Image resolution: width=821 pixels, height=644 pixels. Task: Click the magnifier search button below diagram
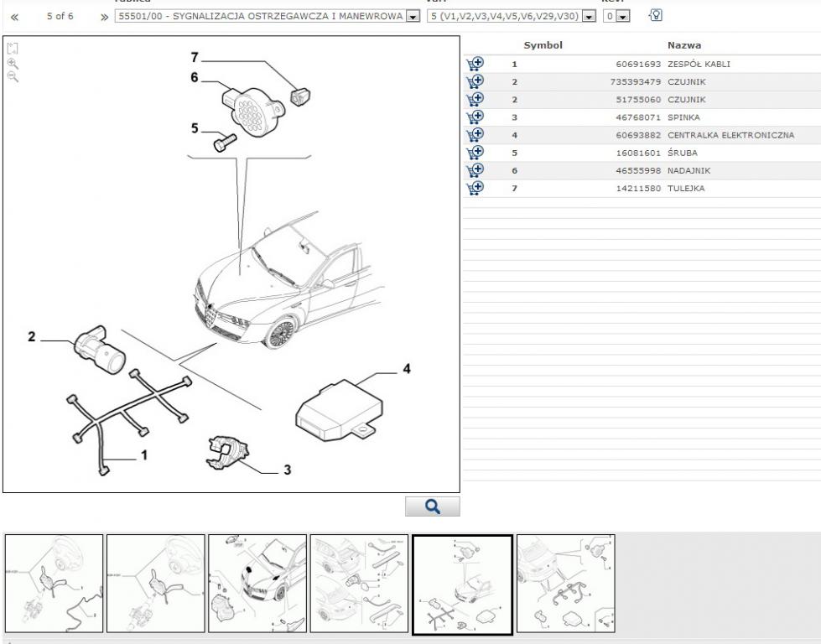pyautogui.click(x=433, y=506)
